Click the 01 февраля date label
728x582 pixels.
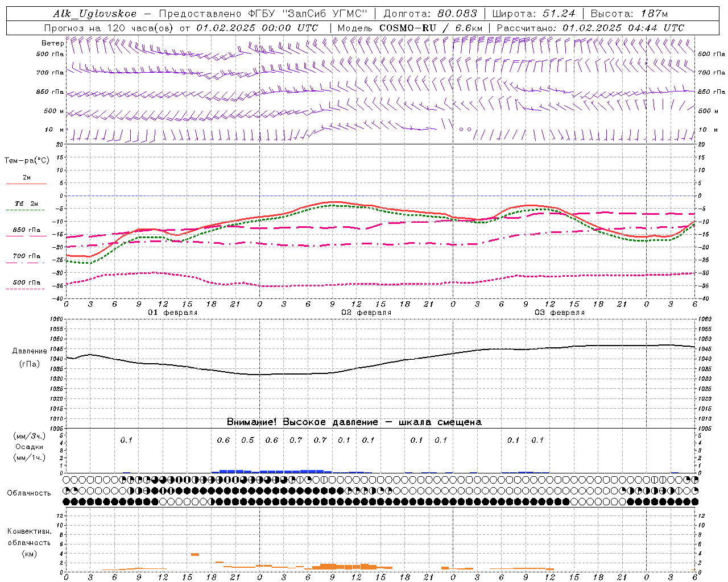point(173,313)
